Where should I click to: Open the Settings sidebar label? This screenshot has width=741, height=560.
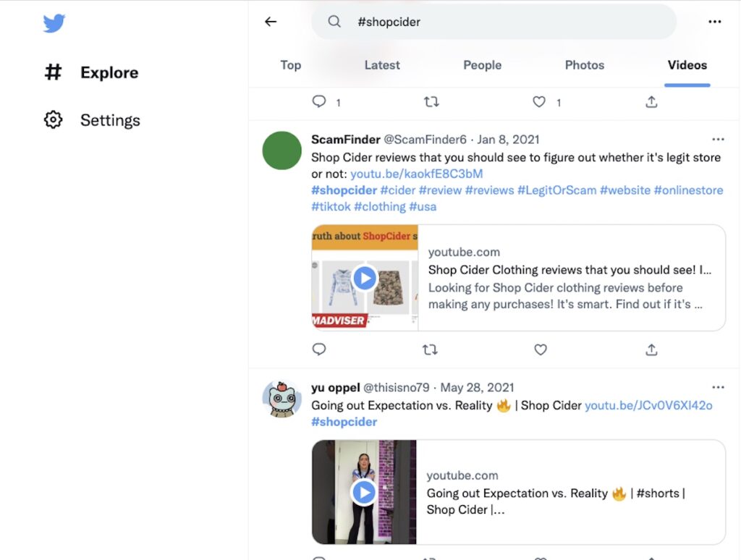(x=110, y=120)
